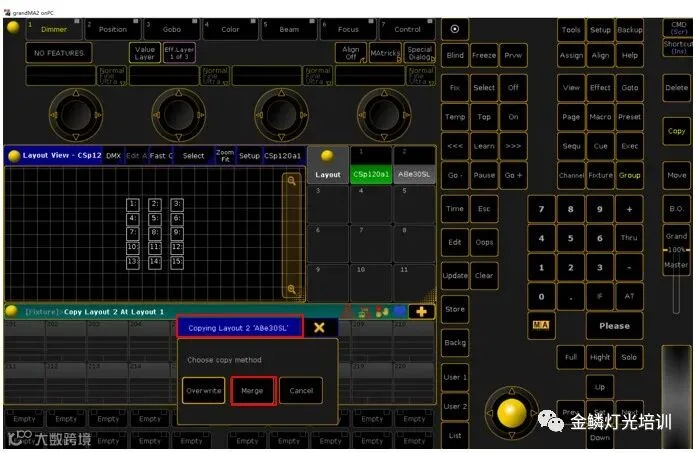Click the first encoder wheel
This screenshot has width=695, height=453.
tap(76, 114)
